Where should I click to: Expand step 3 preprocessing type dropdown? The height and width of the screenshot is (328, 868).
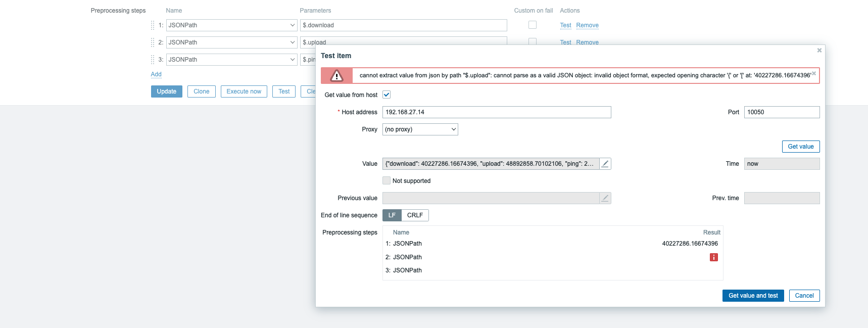231,60
